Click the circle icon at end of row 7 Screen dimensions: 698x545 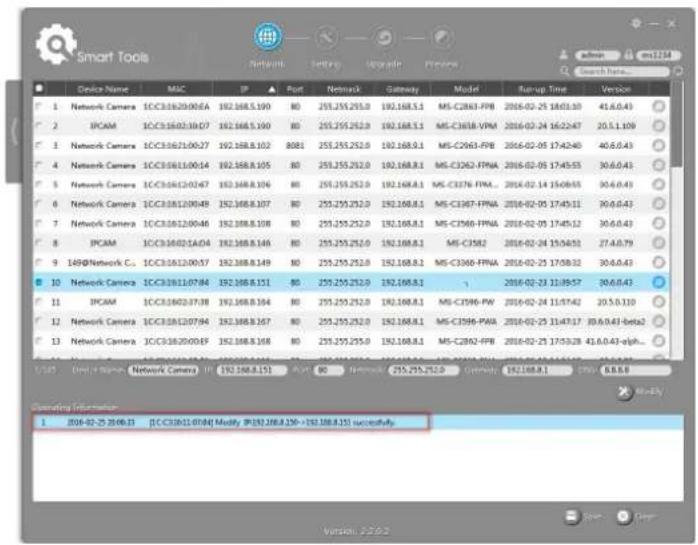point(659,224)
